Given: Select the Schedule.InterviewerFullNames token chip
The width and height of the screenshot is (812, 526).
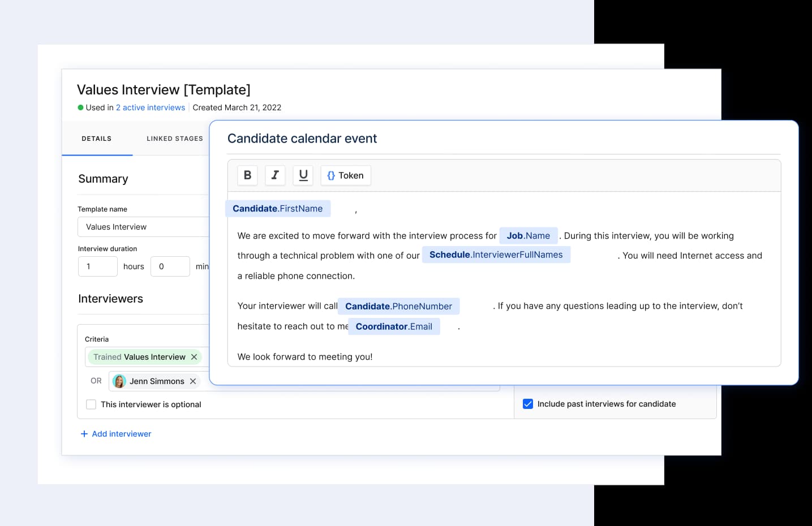Looking at the screenshot, I should tap(496, 255).
